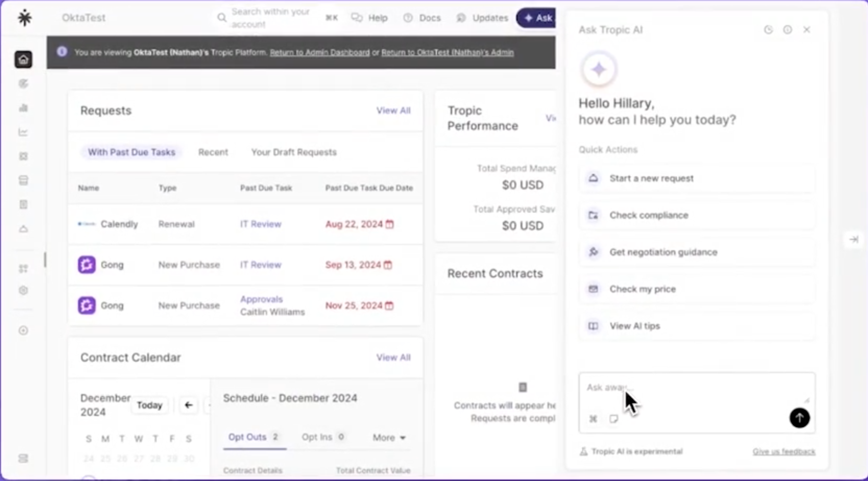The height and width of the screenshot is (481, 868).
Task: Open Settings via the sidebar gear icon
Action: [23, 290]
